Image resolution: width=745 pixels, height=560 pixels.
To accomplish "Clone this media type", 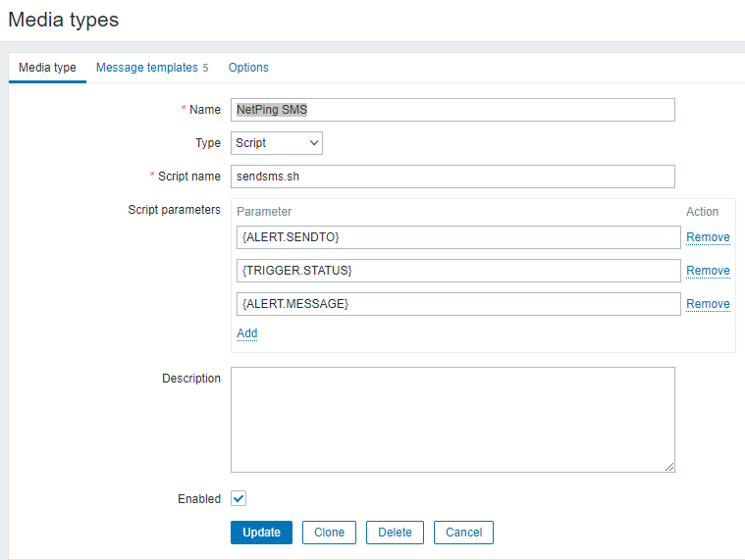I will (x=329, y=533).
